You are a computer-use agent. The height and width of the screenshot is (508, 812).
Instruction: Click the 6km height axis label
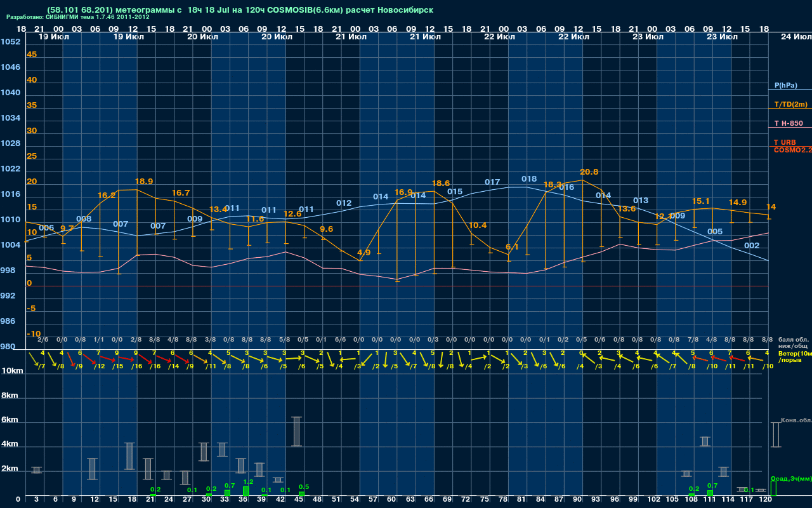[x=10, y=420]
